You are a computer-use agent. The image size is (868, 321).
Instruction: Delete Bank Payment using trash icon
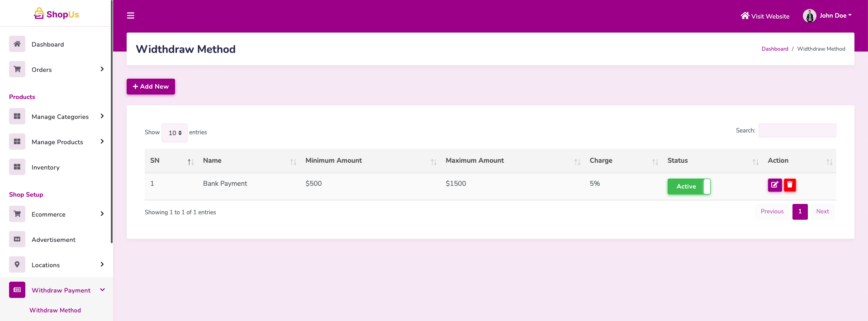[x=790, y=185]
